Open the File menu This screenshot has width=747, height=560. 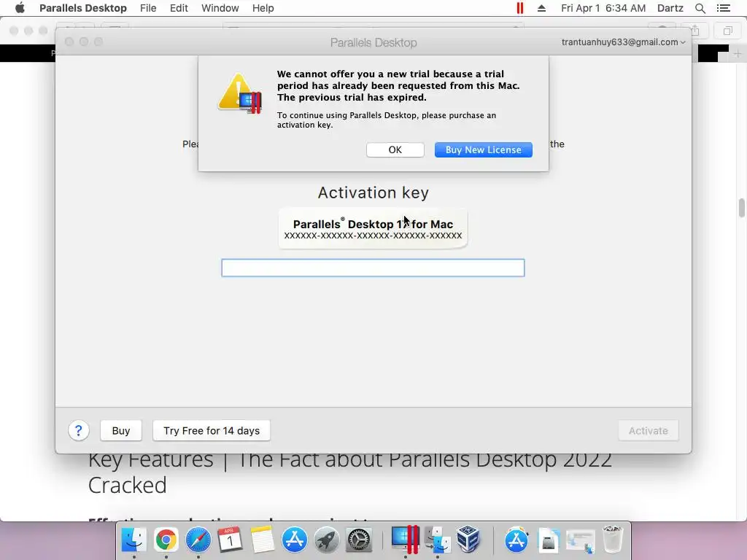coord(148,8)
